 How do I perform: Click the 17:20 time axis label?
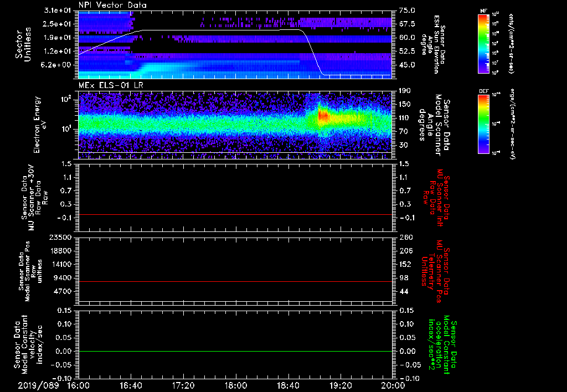pos(183,385)
